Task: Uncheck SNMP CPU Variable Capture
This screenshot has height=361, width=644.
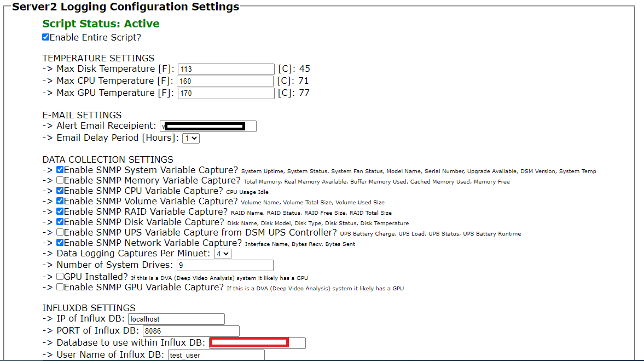Action: coord(60,191)
